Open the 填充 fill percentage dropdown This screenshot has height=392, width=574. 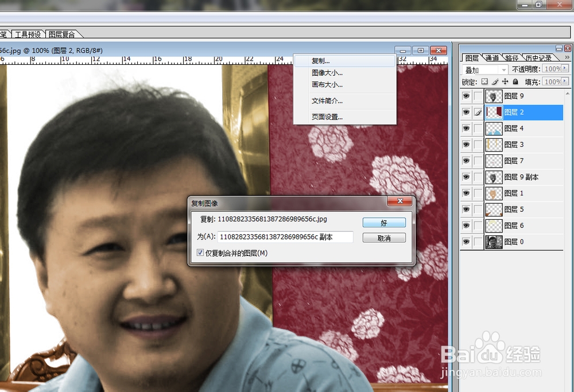click(x=564, y=81)
